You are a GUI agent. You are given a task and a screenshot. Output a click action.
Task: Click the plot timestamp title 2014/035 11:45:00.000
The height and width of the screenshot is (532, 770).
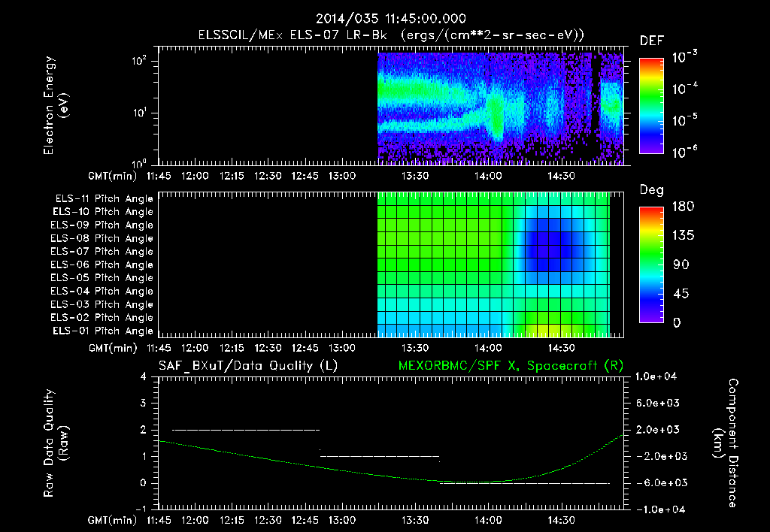(x=390, y=19)
